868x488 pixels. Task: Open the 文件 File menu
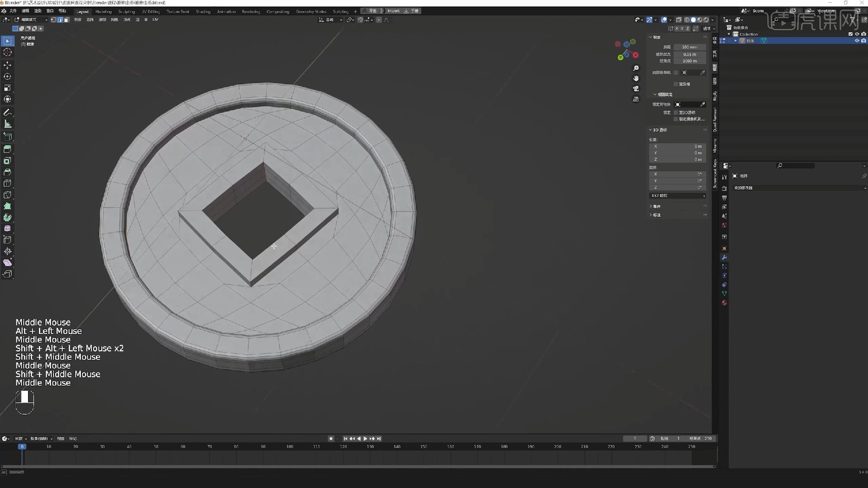(13, 11)
